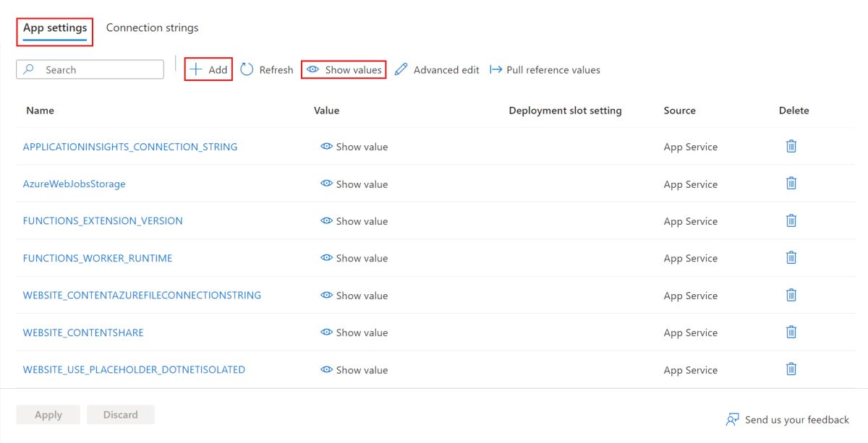Click the Refresh icon
The image size is (868, 443).
click(247, 69)
